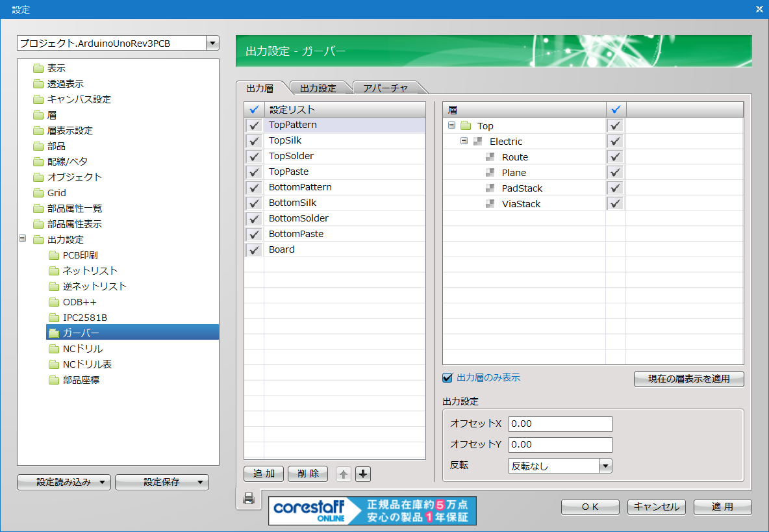The height and width of the screenshot is (532, 769).
Task: Click the PadStack layer icon
Action: pyautogui.click(x=490, y=188)
